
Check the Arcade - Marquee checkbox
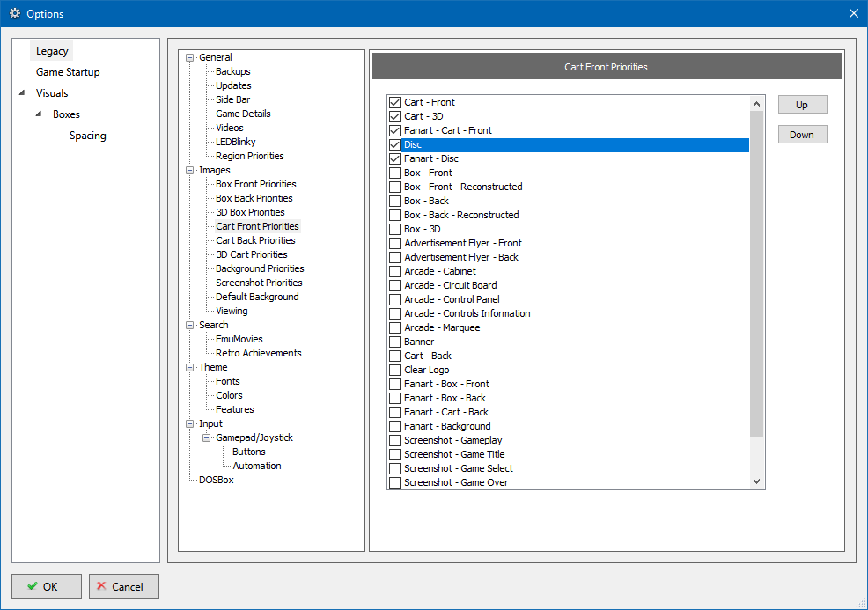394,327
